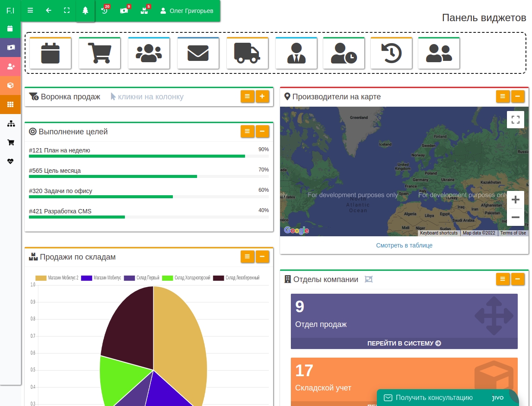Open Олег Григорьев user menu

pos(187,11)
